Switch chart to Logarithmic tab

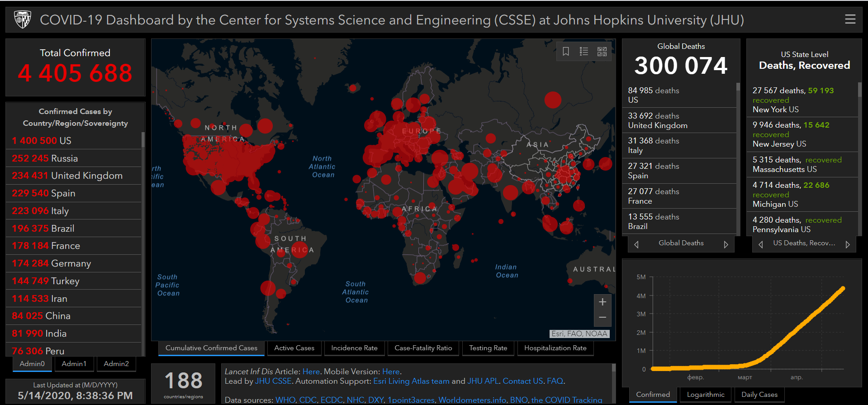point(706,395)
